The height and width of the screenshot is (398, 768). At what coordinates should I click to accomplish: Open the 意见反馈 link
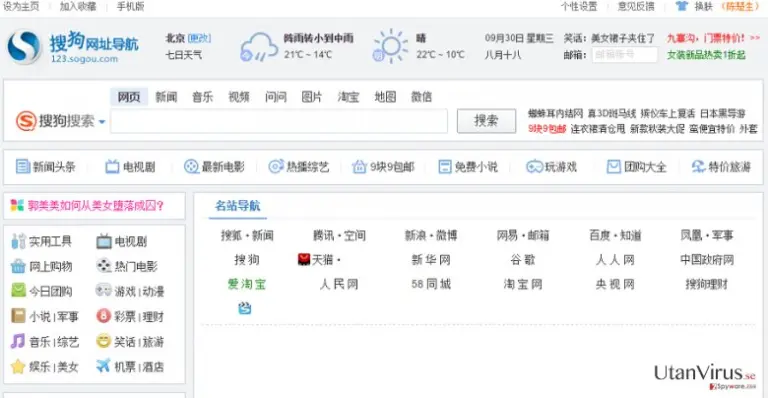[636, 6]
